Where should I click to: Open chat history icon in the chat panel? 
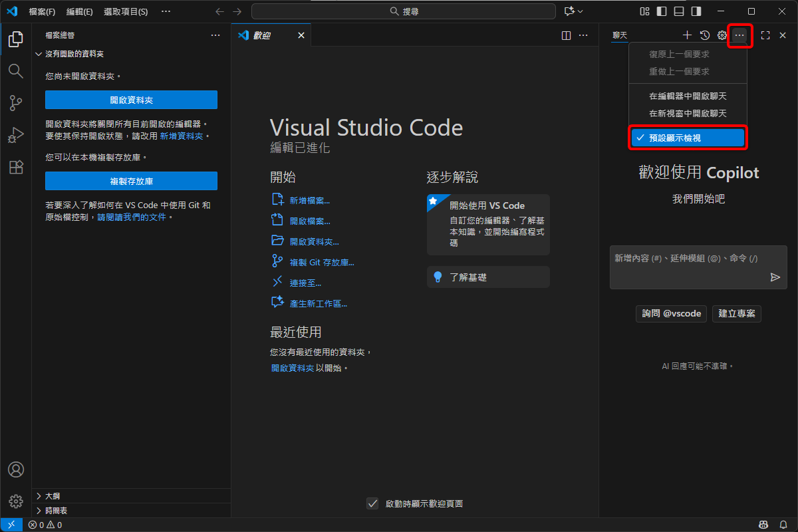click(x=704, y=35)
